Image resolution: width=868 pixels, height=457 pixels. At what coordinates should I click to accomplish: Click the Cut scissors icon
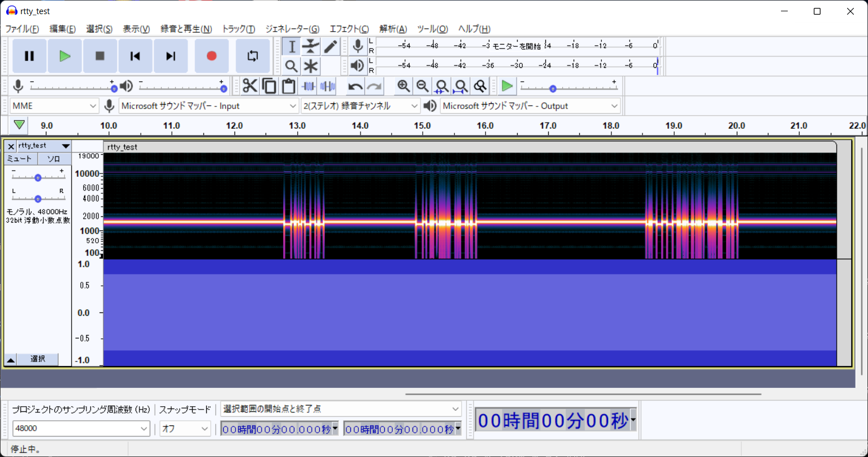[249, 86]
